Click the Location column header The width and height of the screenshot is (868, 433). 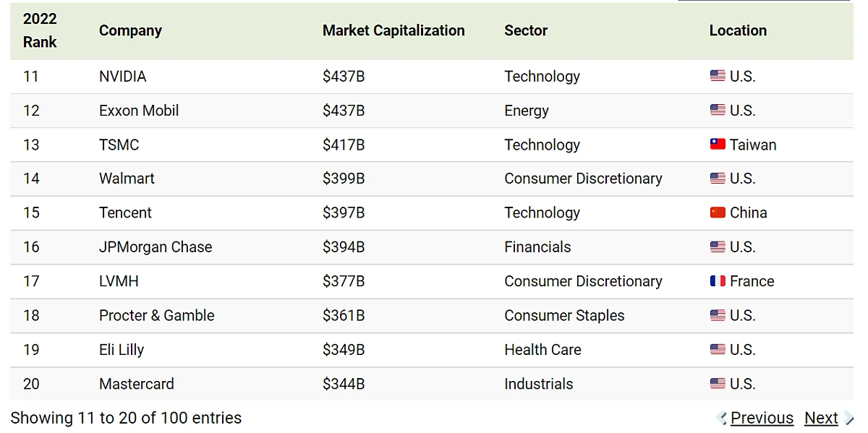[738, 30]
